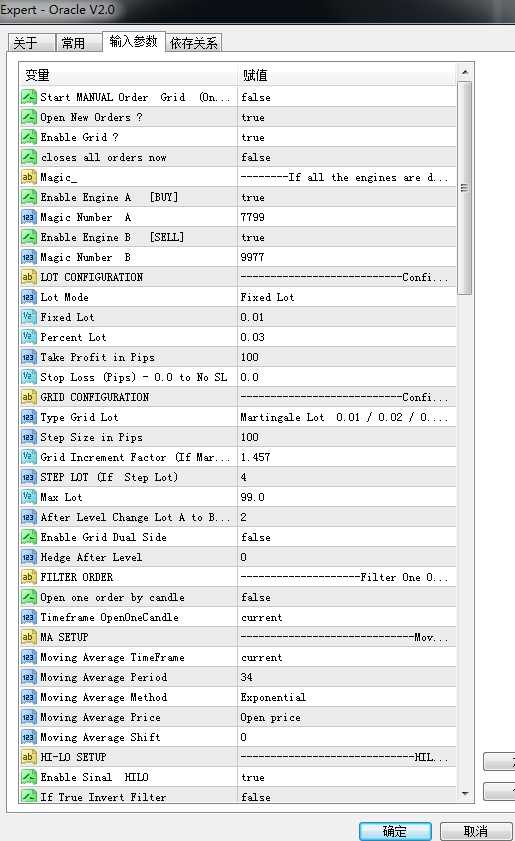The width and height of the screenshot is (515, 841).
Task: Click the icon for Step Size in Pips
Action: coord(28,437)
